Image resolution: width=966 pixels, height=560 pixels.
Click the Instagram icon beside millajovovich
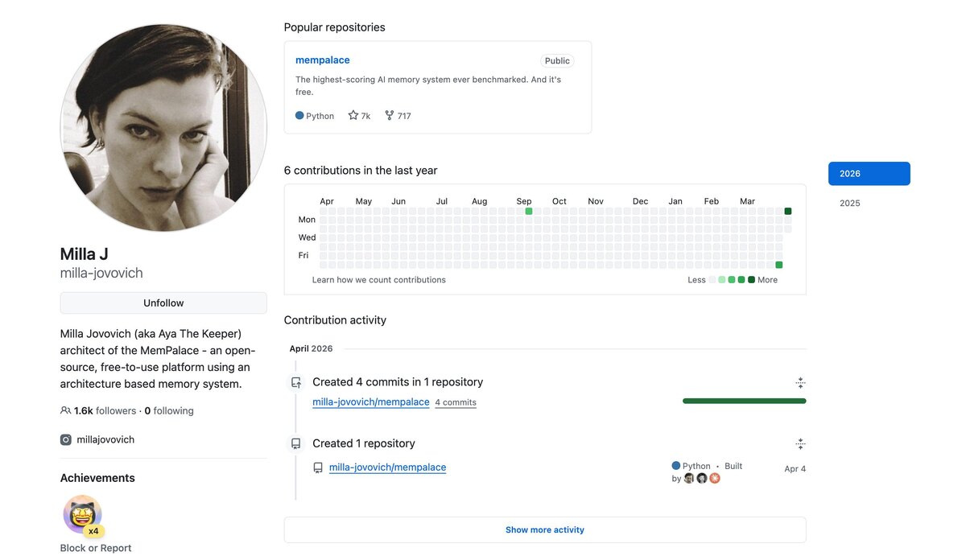[x=66, y=440]
